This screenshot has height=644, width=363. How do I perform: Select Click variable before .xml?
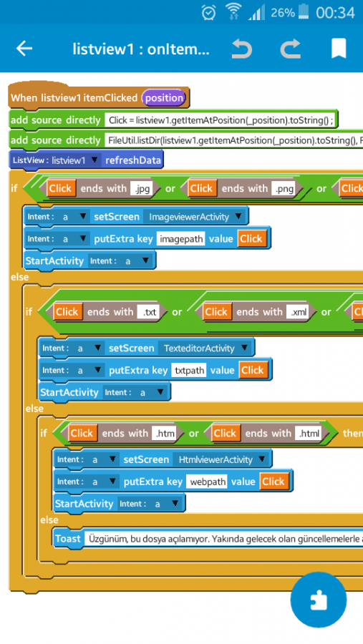click(x=216, y=312)
